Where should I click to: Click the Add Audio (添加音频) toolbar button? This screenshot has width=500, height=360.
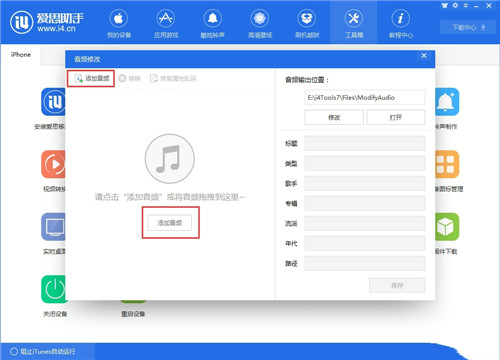point(91,78)
